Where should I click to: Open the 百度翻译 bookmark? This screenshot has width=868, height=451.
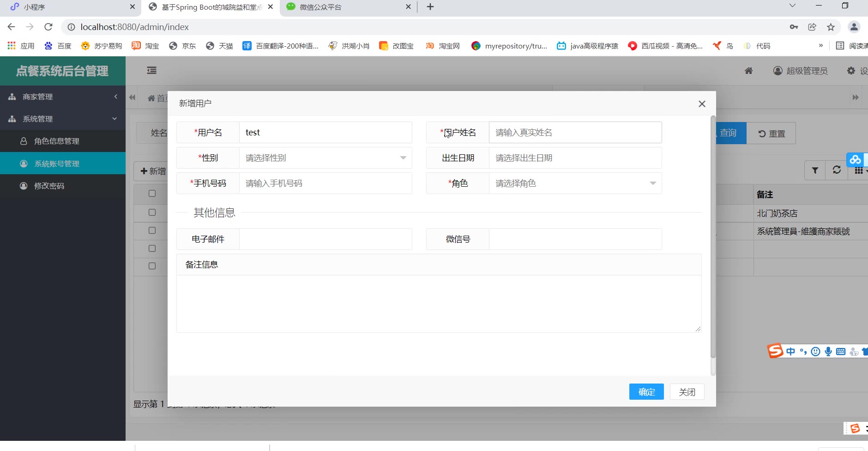pyautogui.click(x=281, y=46)
